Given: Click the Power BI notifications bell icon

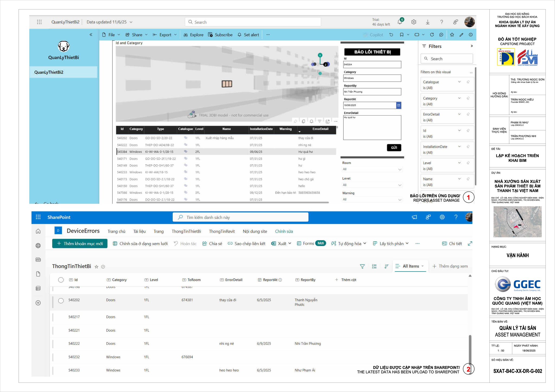Looking at the screenshot, I should tap(400, 22).
